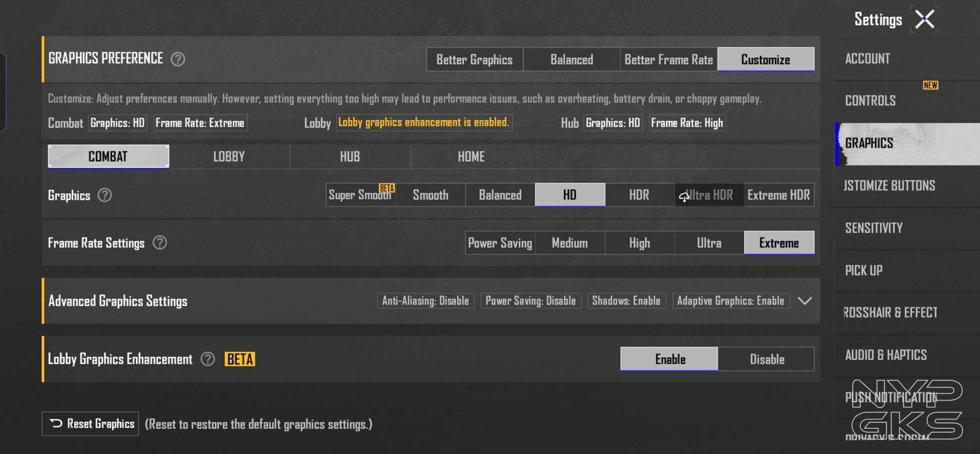Select Customize graphics preference
Image resolution: width=980 pixels, height=454 pixels.
[766, 59]
